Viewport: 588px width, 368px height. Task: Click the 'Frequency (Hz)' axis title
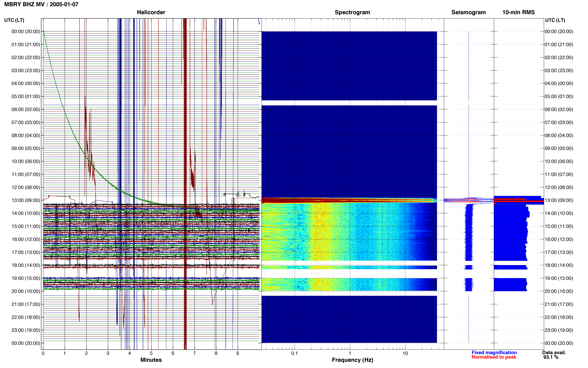(x=352, y=360)
